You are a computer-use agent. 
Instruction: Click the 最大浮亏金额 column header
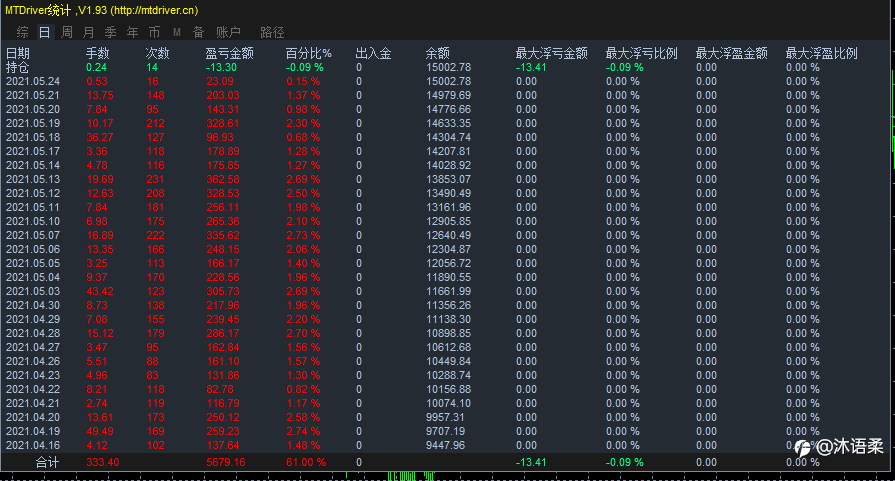tap(551, 53)
